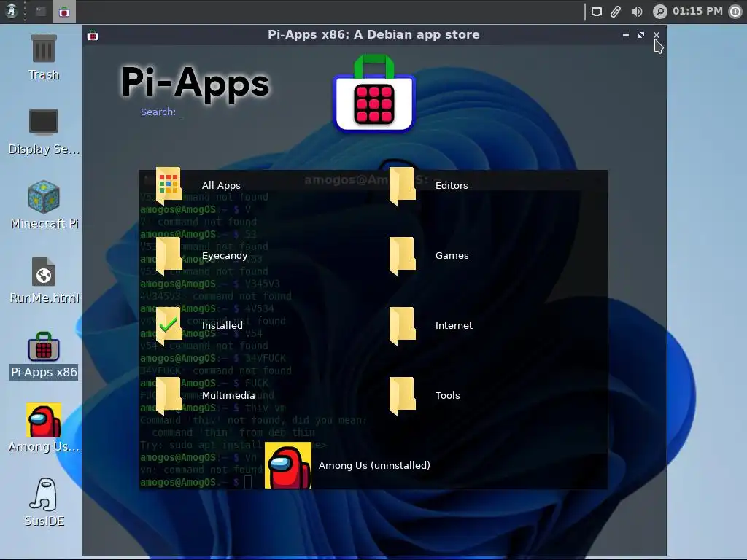The image size is (747, 560).
Task: Open the Editors folder icon
Action: (x=403, y=186)
